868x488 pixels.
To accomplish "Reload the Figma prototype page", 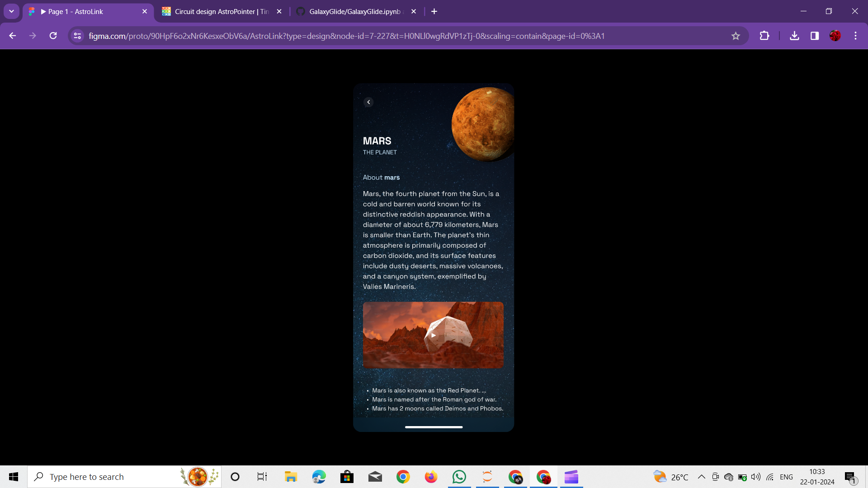I will click(x=53, y=36).
